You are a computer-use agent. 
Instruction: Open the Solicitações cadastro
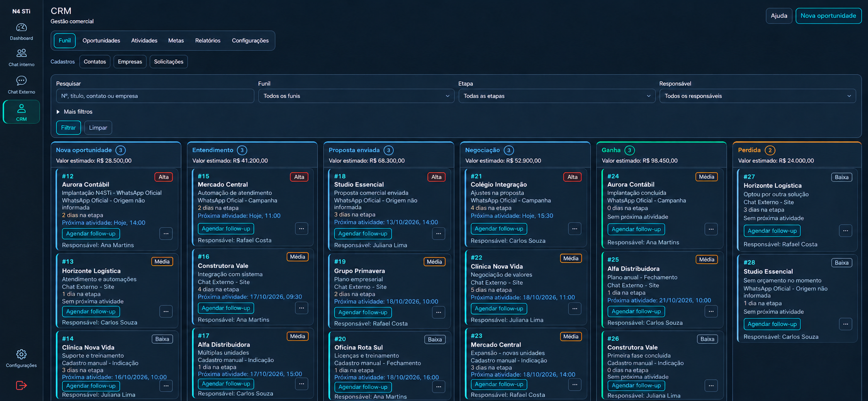pyautogui.click(x=168, y=62)
